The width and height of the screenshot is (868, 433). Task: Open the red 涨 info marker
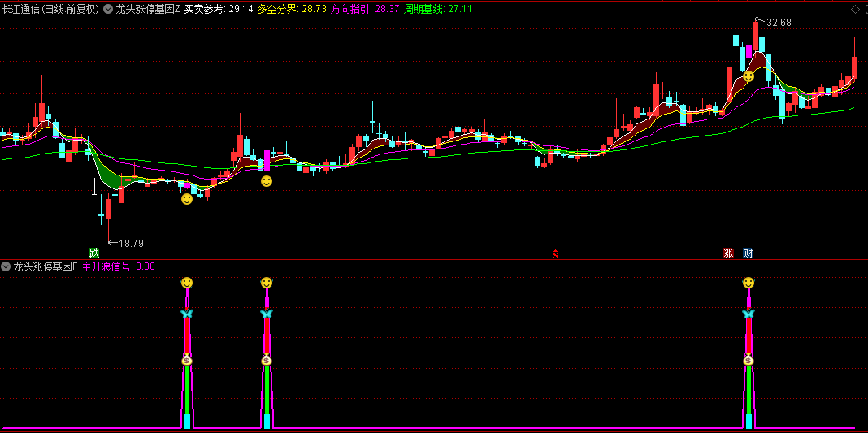click(728, 253)
